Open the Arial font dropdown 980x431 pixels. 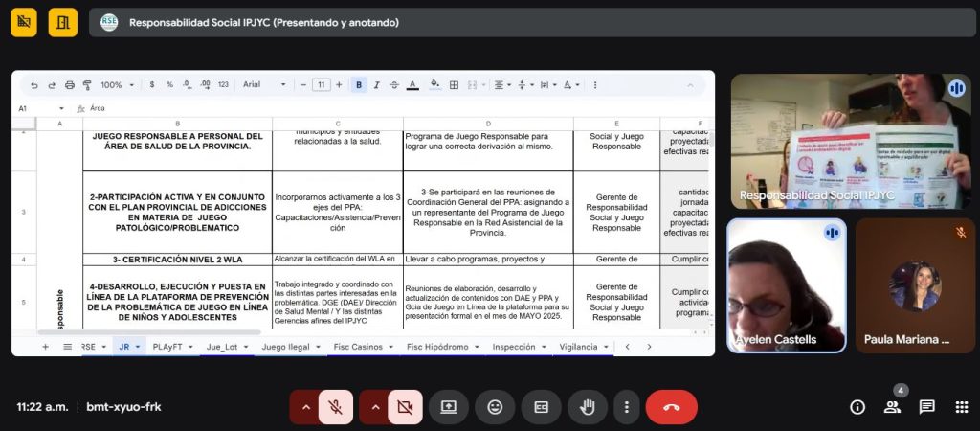[264, 85]
